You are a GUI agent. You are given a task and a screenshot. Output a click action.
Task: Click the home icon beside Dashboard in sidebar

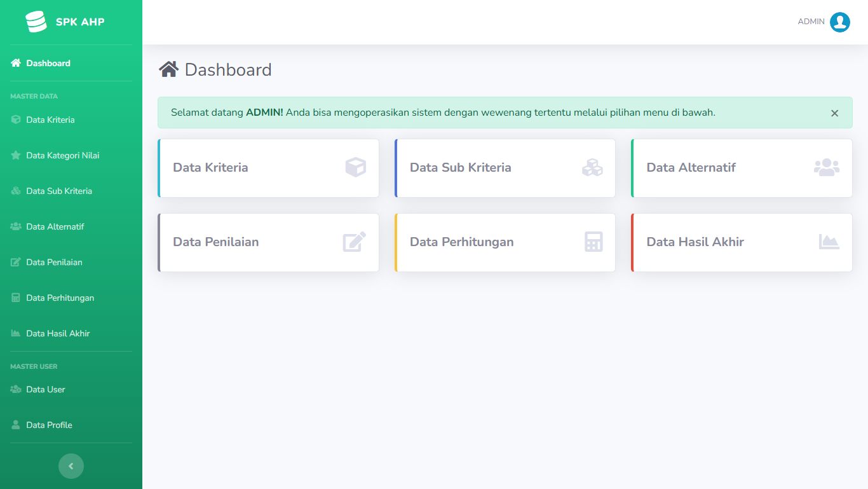click(16, 63)
